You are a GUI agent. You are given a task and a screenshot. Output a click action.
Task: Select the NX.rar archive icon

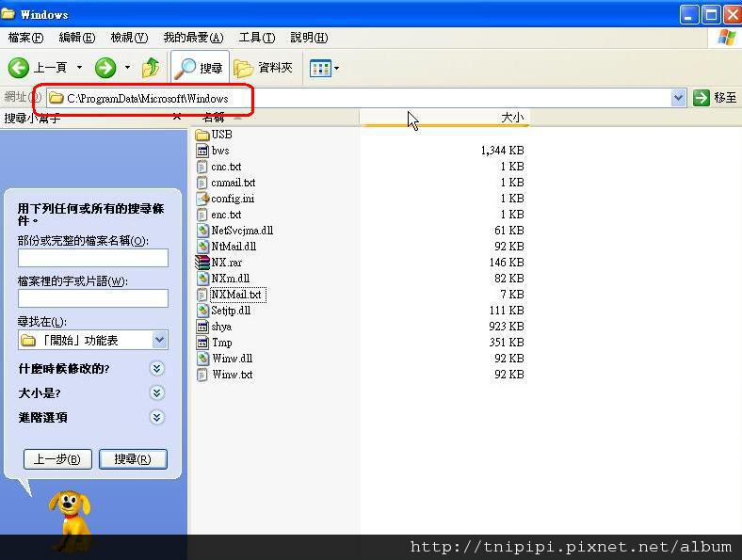202,263
